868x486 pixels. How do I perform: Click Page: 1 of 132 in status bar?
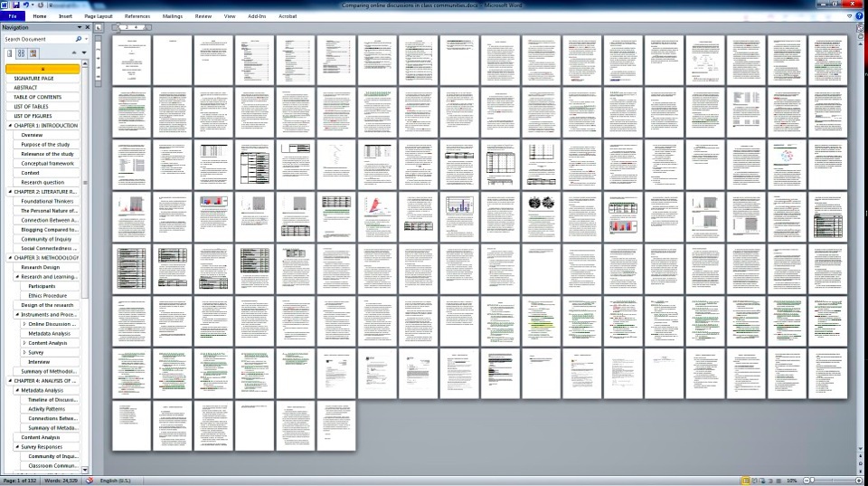click(x=19, y=481)
